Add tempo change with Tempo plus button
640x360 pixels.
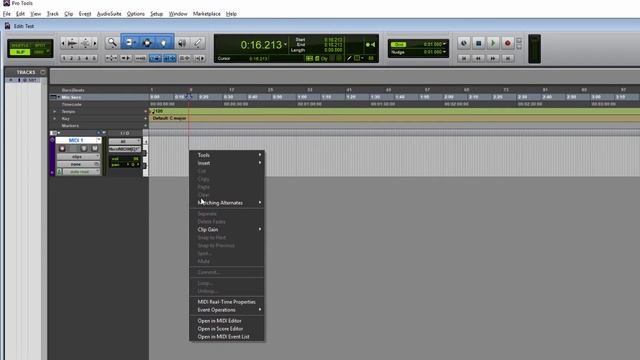click(x=146, y=111)
